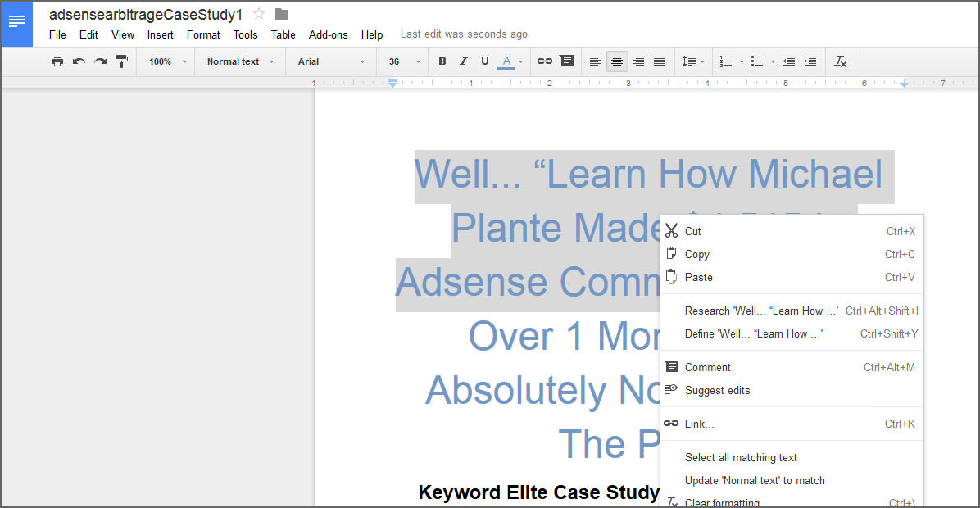Open the Arial font dropdown

click(x=331, y=61)
